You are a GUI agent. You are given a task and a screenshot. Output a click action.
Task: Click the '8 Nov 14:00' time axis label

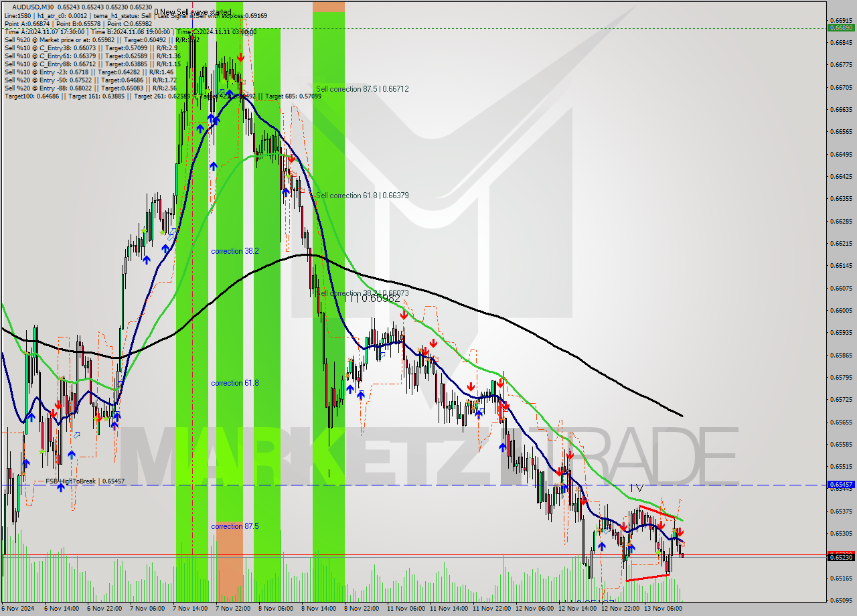point(318,609)
